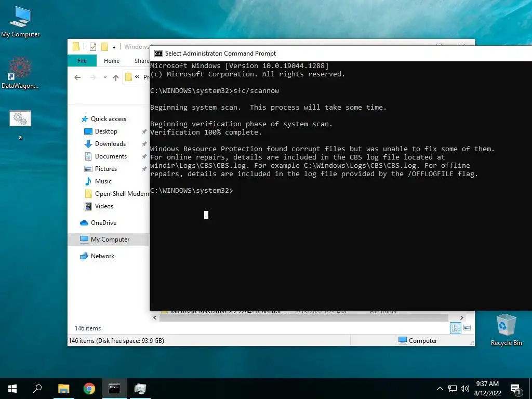
Task: Click the 146 items status text
Action: 88,328
